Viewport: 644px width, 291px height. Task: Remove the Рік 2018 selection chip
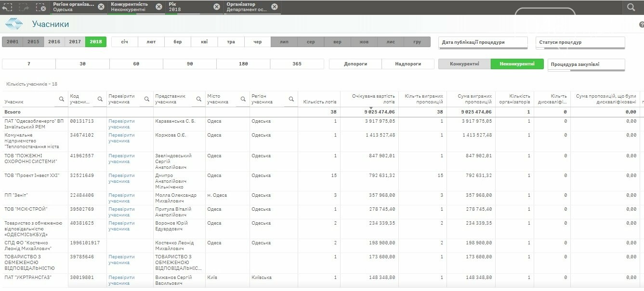216,7
